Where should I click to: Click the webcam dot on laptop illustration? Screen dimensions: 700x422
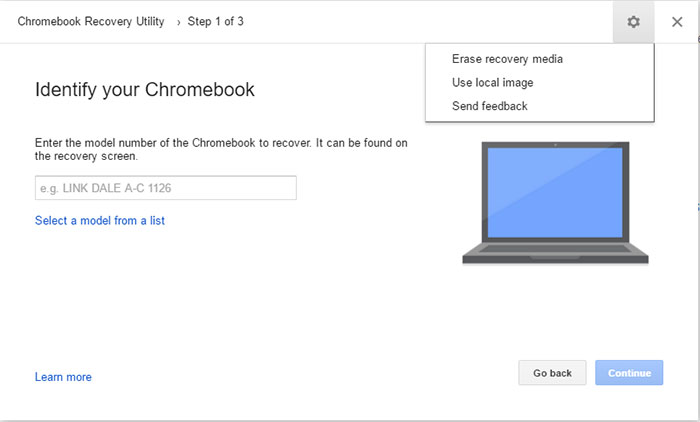[555, 145]
